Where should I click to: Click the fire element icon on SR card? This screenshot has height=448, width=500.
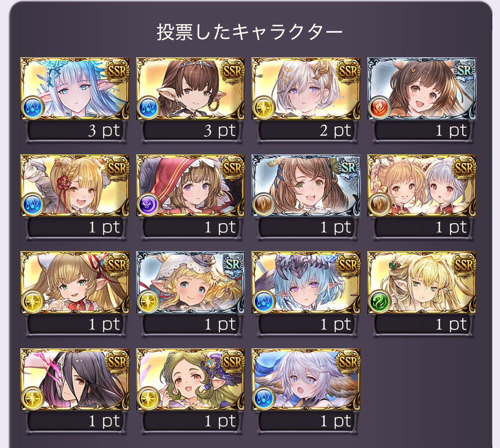point(380,108)
